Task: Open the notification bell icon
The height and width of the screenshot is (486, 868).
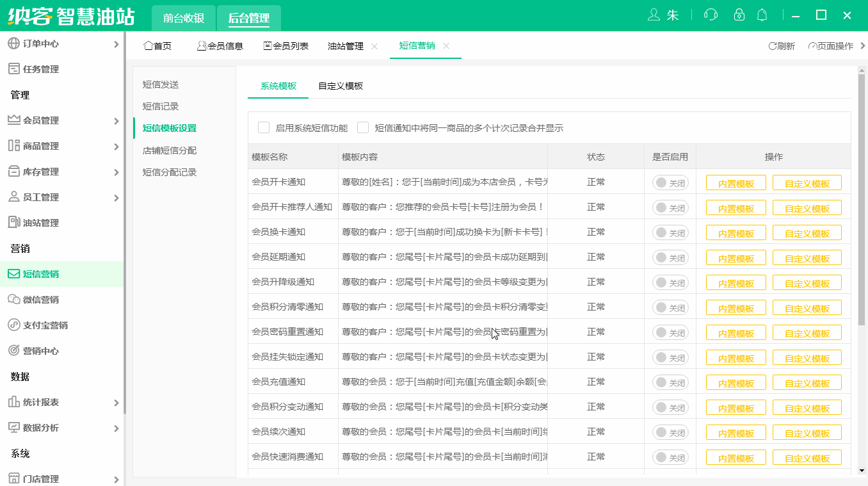Action: (x=762, y=15)
